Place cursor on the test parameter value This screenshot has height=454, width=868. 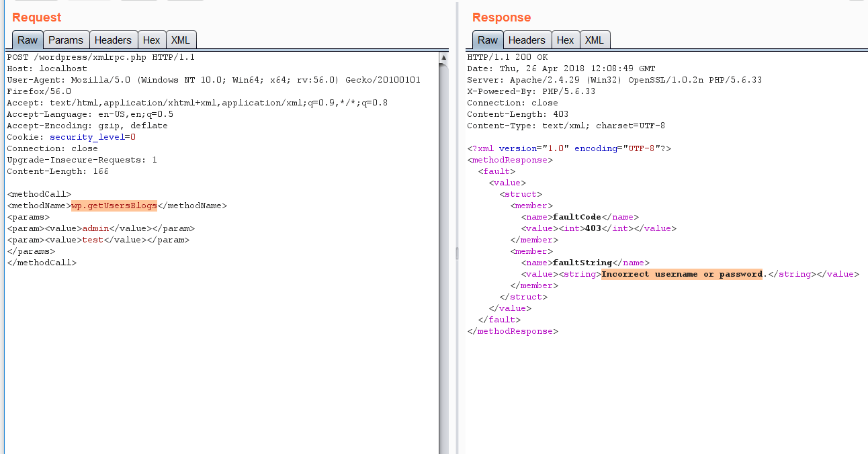coord(93,240)
